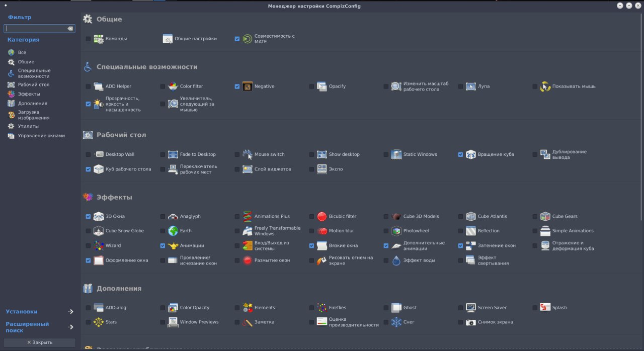The height and width of the screenshot is (351, 644).
Task: Select Управление окнами category
Action: 41,136
